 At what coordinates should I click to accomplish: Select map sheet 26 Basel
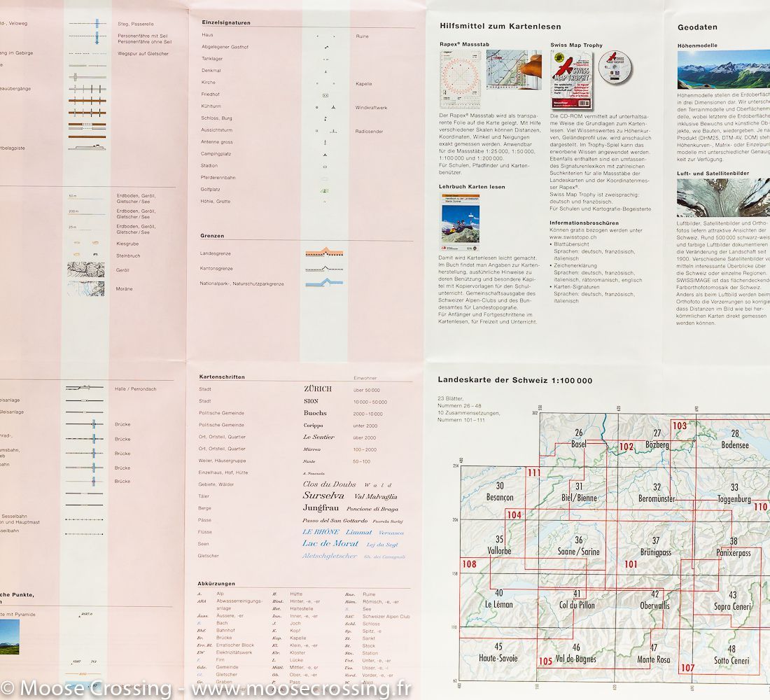578,439
